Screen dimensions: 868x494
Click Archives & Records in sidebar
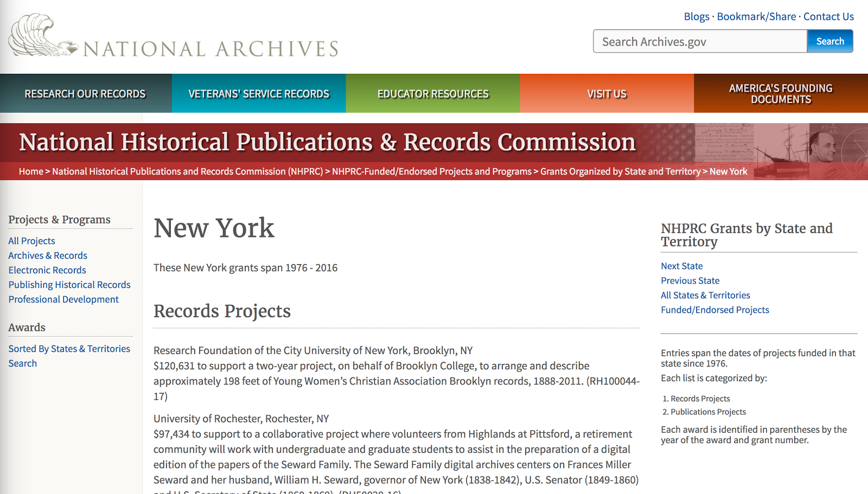click(x=48, y=255)
